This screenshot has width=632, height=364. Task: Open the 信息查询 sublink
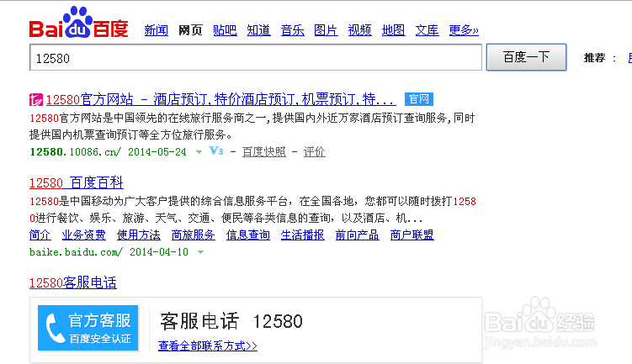click(248, 235)
